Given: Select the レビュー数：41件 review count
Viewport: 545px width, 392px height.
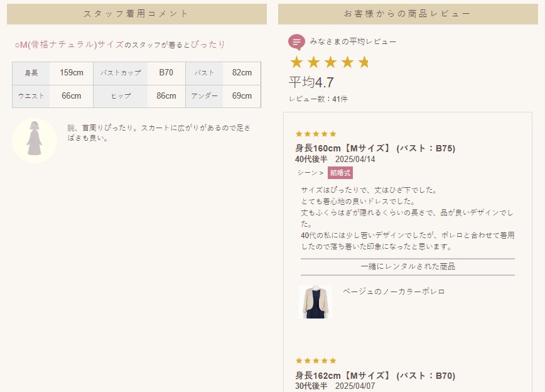Looking at the screenshot, I should pyautogui.click(x=318, y=99).
